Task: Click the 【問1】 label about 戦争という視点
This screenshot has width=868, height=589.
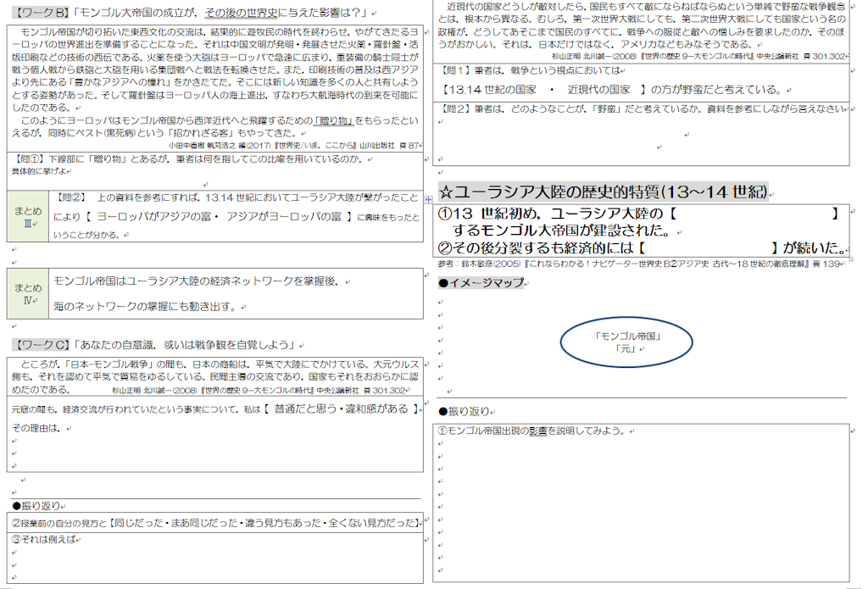Action: pos(457,71)
